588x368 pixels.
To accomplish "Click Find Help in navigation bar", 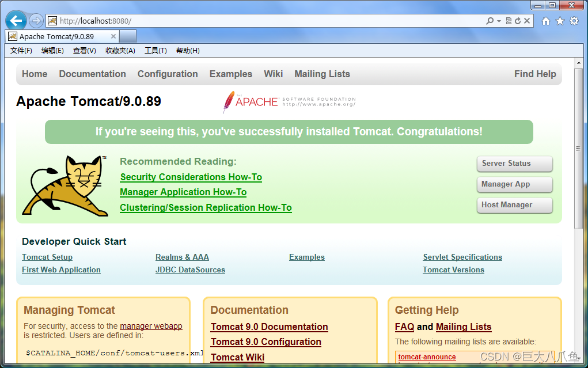I will point(535,74).
